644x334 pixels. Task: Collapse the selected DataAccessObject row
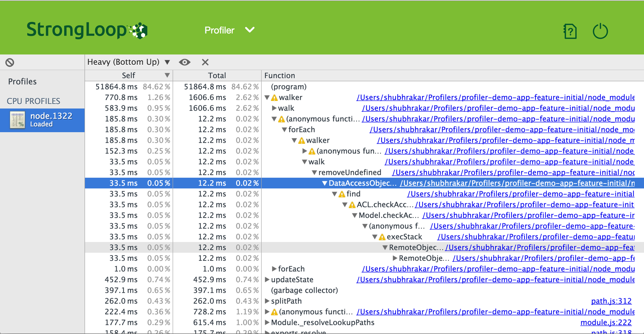click(x=325, y=183)
